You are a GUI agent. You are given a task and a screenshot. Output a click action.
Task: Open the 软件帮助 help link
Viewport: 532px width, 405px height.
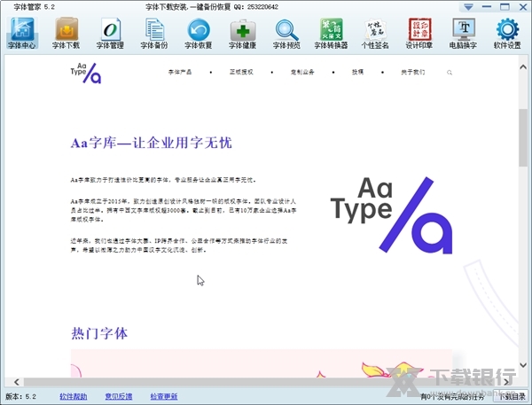tap(74, 396)
